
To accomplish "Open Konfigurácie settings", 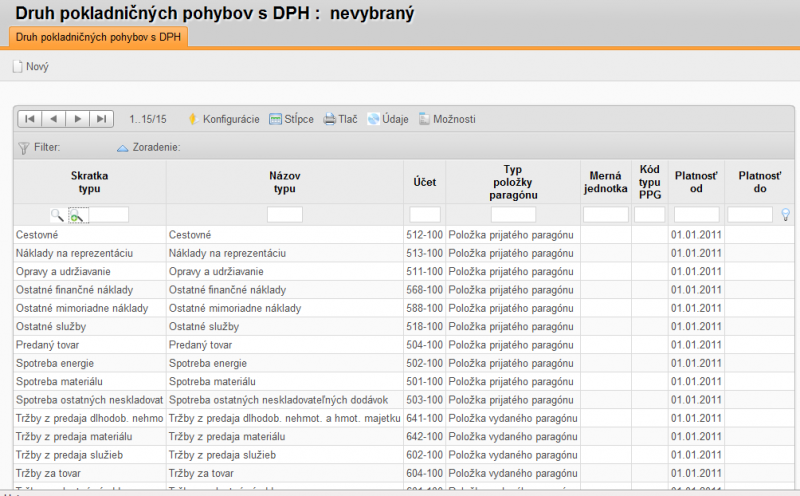I will [223, 119].
